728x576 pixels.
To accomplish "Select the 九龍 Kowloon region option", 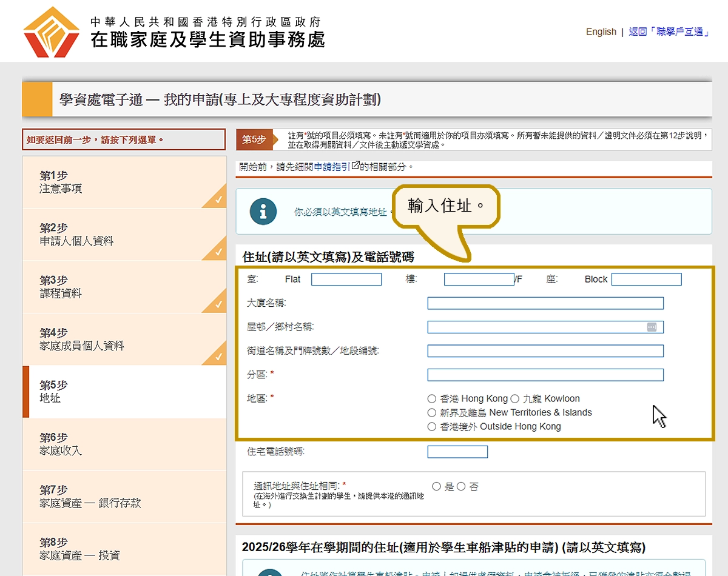I will coord(515,399).
